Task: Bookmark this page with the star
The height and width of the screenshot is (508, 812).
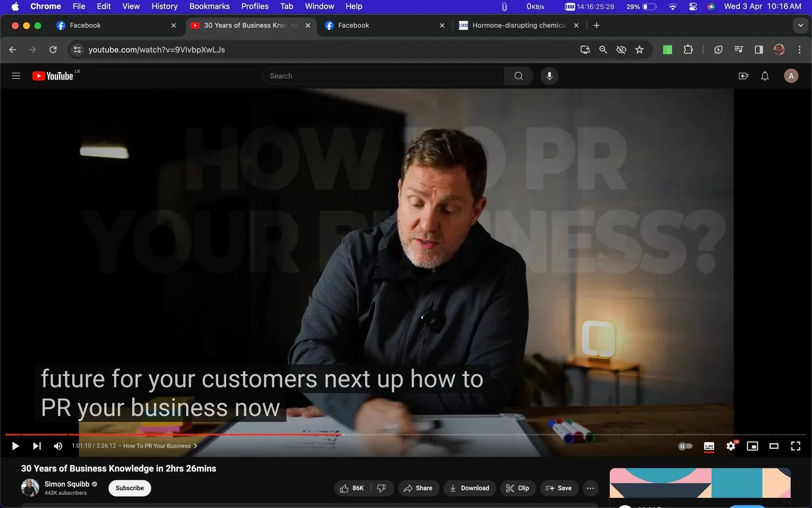Action: [639, 49]
